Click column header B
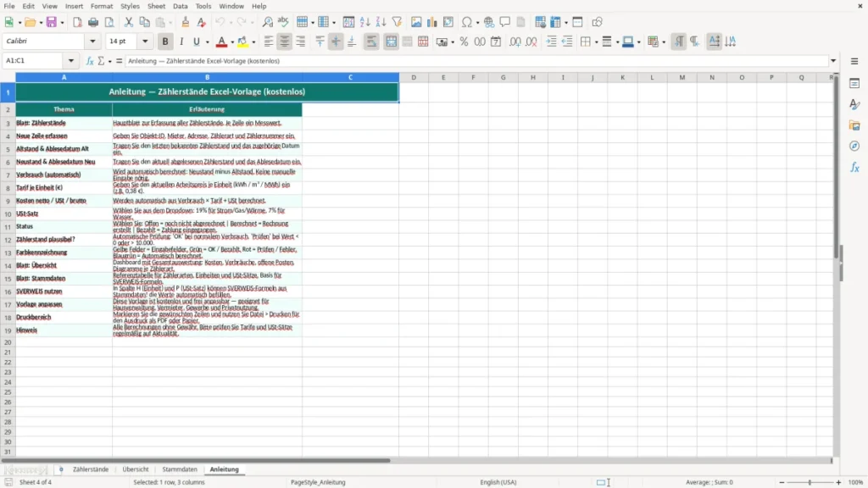 point(207,77)
